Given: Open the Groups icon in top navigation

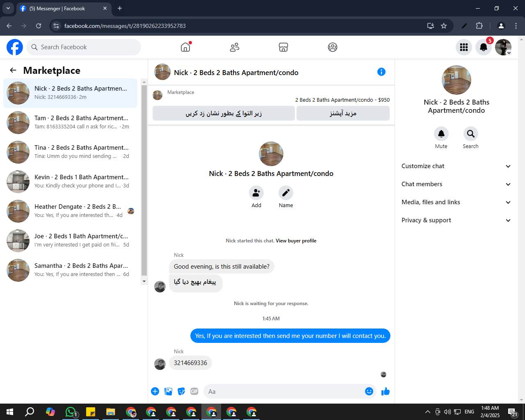Looking at the screenshot, I should coord(333,47).
